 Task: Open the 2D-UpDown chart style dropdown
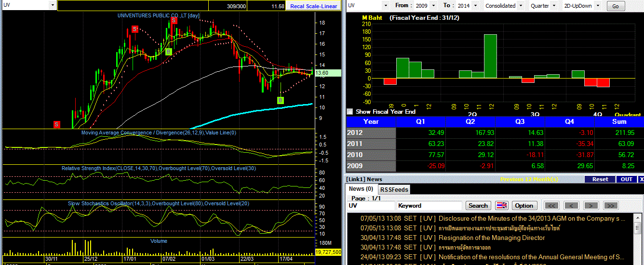coord(598,6)
